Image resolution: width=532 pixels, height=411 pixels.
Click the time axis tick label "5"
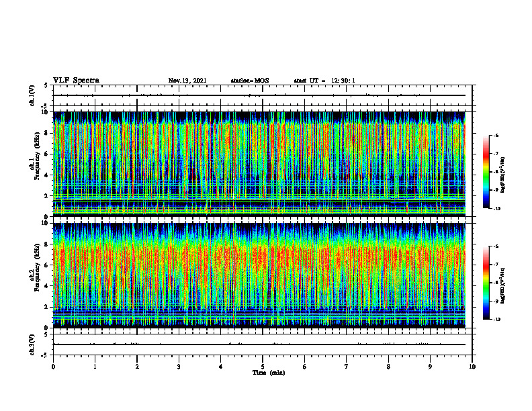(x=263, y=367)
